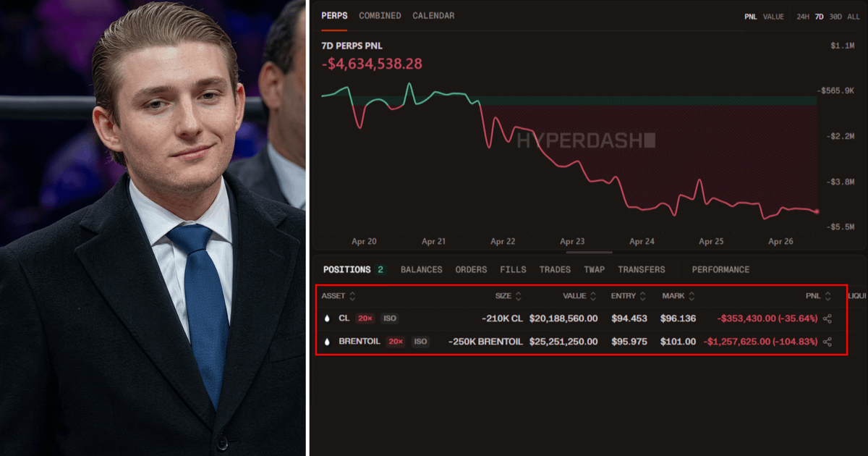Open the TWAP tab
Image resolution: width=868 pixels, height=456 pixels.
pos(594,269)
